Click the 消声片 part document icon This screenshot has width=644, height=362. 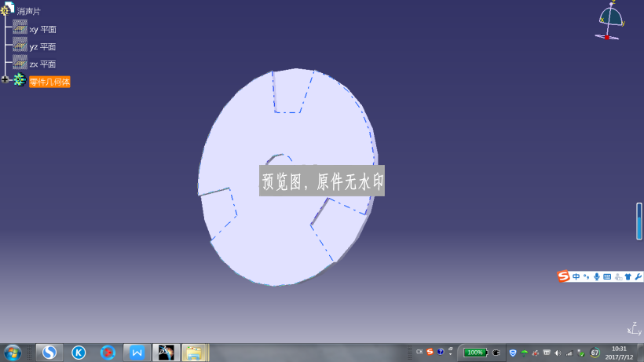(7, 8)
